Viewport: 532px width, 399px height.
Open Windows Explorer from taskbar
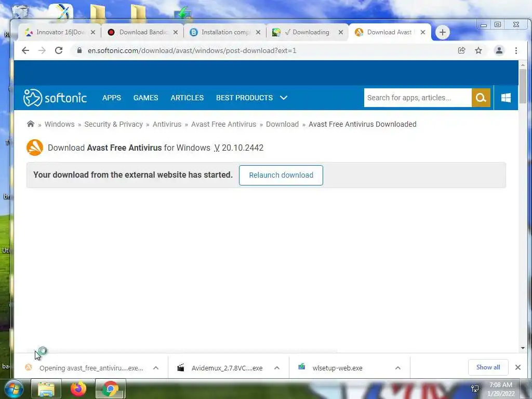[46, 389]
